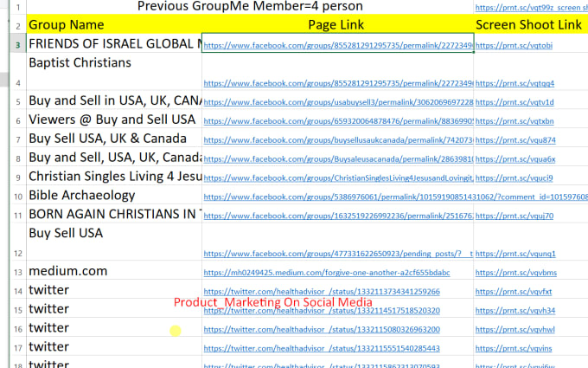Select row 3 via its row header
Image resolution: width=588 pixels, height=368 pixels.
point(18,45)
